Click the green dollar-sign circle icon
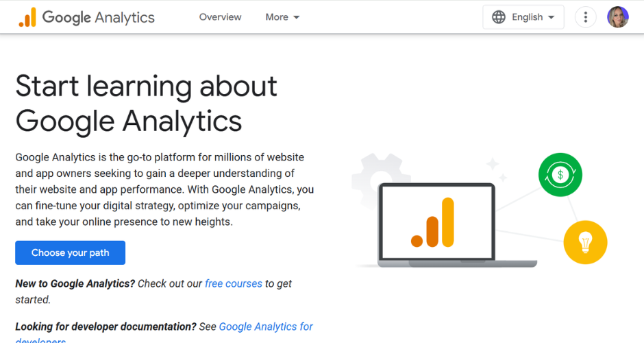 point(560,175)
